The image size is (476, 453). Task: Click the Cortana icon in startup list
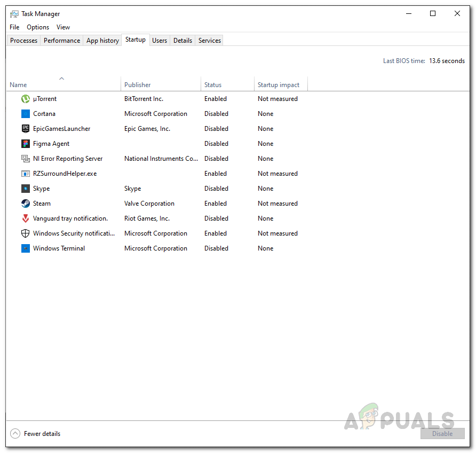click(26, 114)
